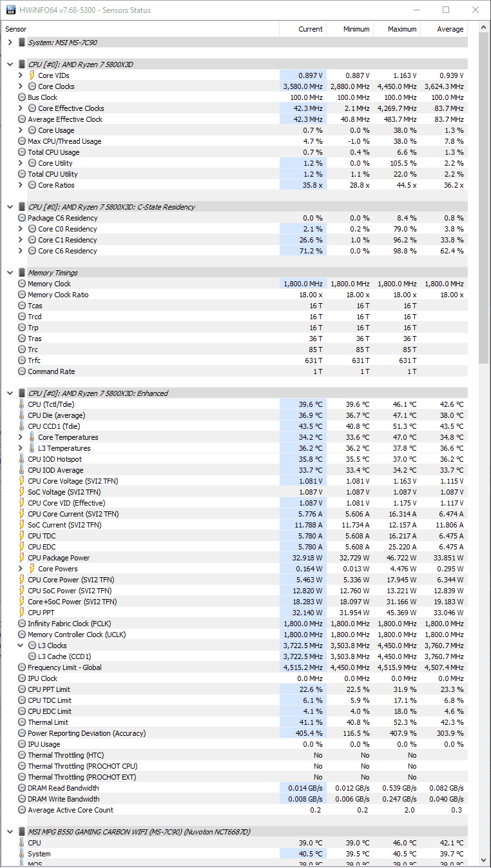
Task: Click the lightning icon of CPU Core Voltage
Action: click(x=22, y=481)
